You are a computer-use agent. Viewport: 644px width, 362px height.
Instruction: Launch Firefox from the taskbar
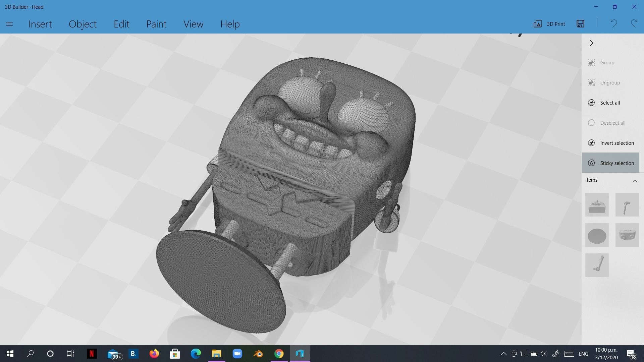pos(154,354)
